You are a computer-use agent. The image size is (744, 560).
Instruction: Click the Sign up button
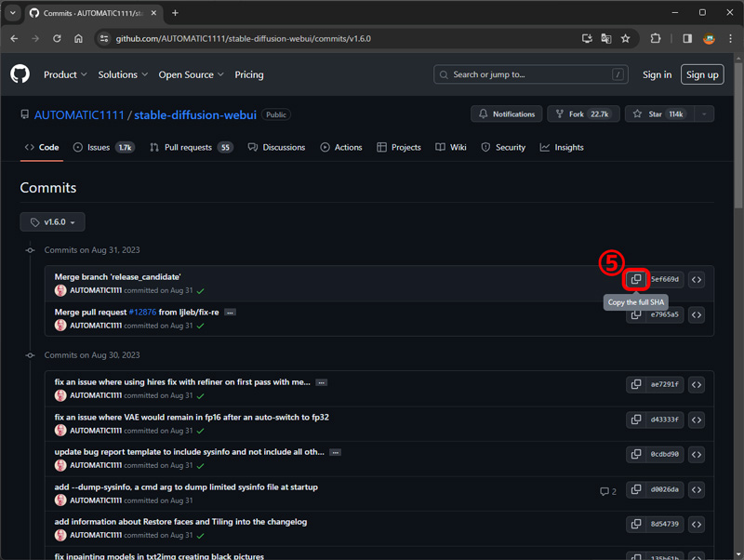701,74
